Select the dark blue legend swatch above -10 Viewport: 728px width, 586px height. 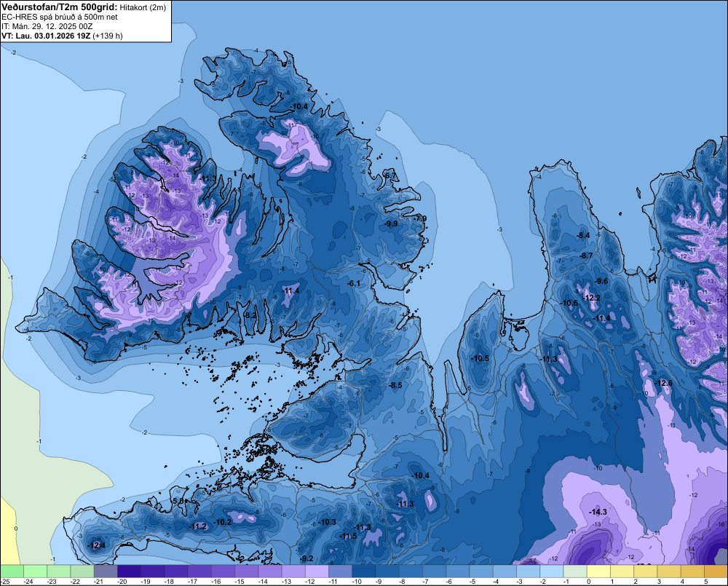(x=363, y=571)
